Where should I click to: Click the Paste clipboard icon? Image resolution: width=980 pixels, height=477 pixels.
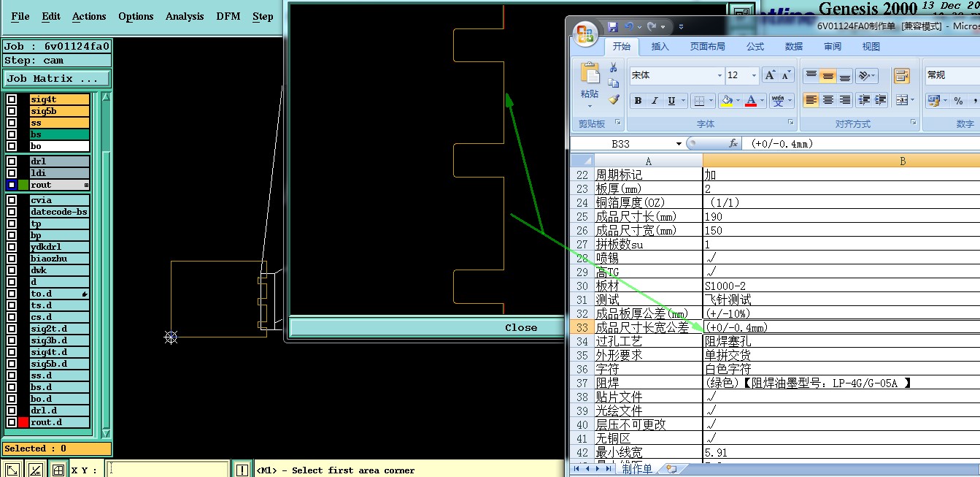(x=590, y=74)
